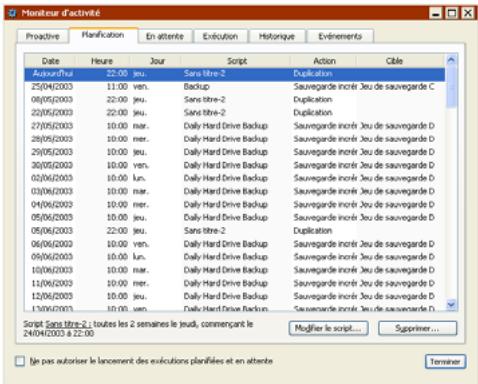478x384 pixels.
Task: Open the Exécution tab
Action: (x=220, y=36)
